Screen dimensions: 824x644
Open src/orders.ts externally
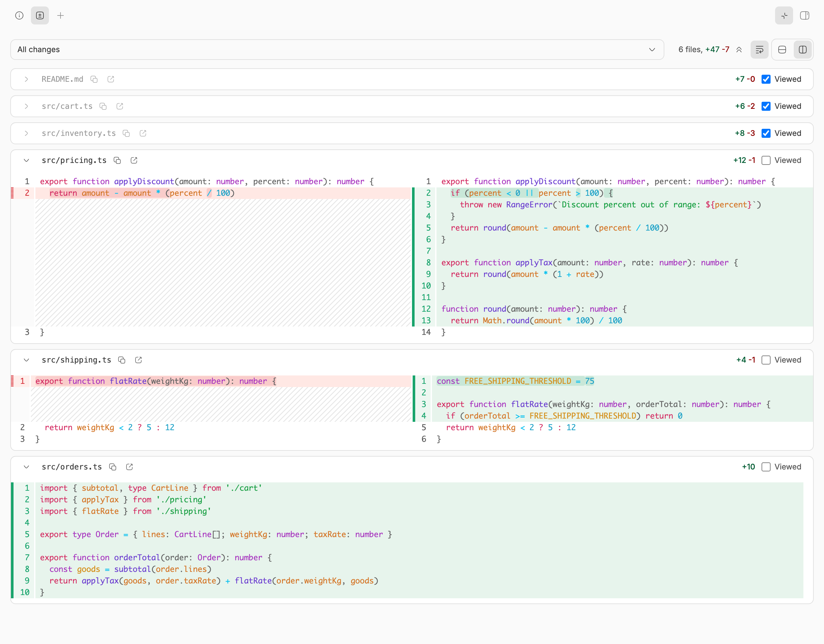[129, 467]
